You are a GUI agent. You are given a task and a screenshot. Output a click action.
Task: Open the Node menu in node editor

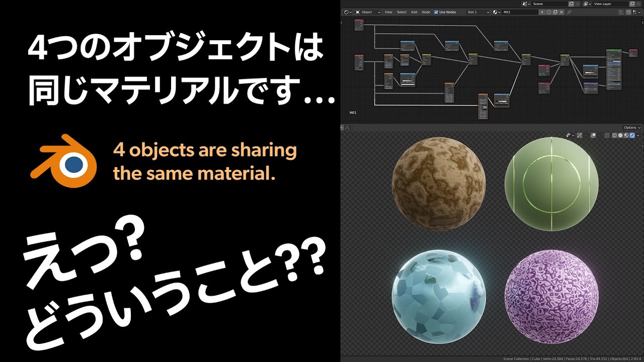coord(426,12)
